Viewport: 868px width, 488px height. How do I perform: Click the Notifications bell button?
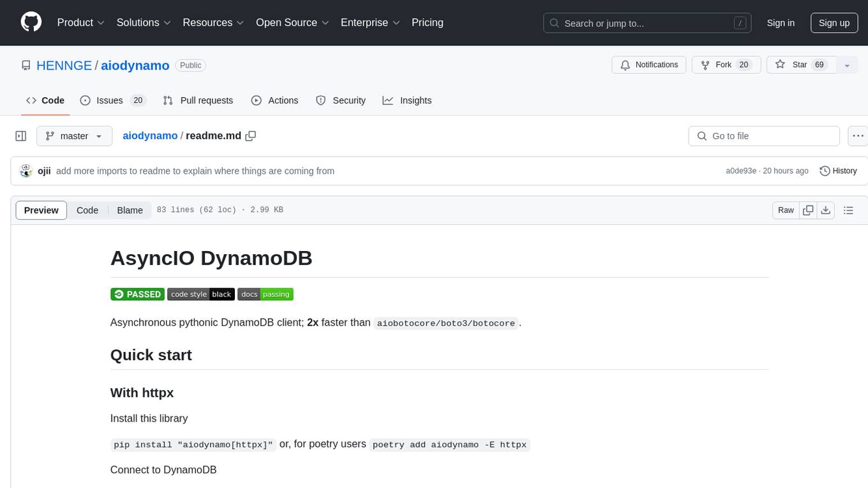[649, 65]
